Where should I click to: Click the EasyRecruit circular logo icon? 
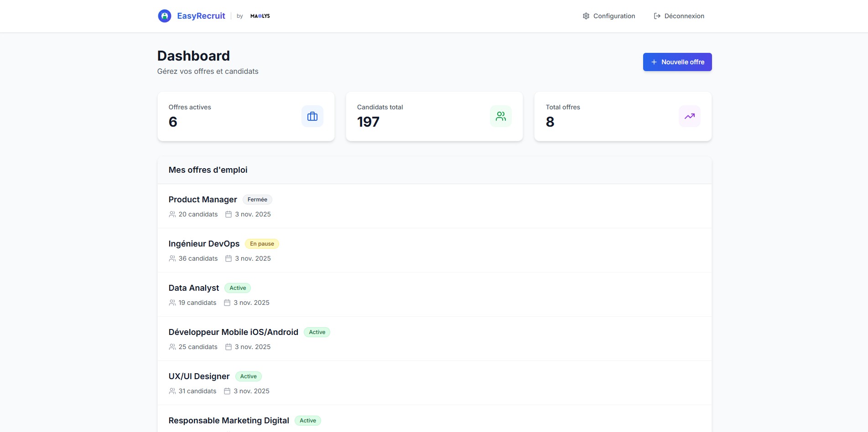point(165,15)
